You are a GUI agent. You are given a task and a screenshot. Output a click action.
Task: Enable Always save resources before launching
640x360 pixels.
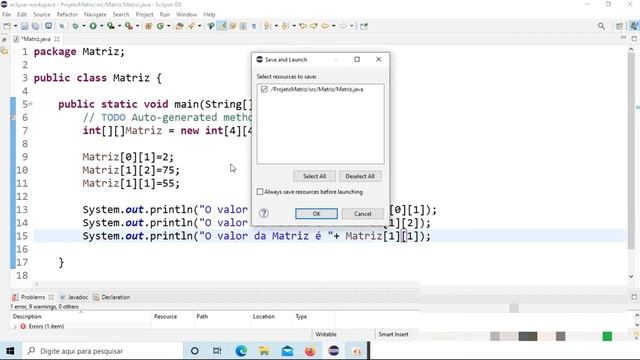click(x=260, y=191)
